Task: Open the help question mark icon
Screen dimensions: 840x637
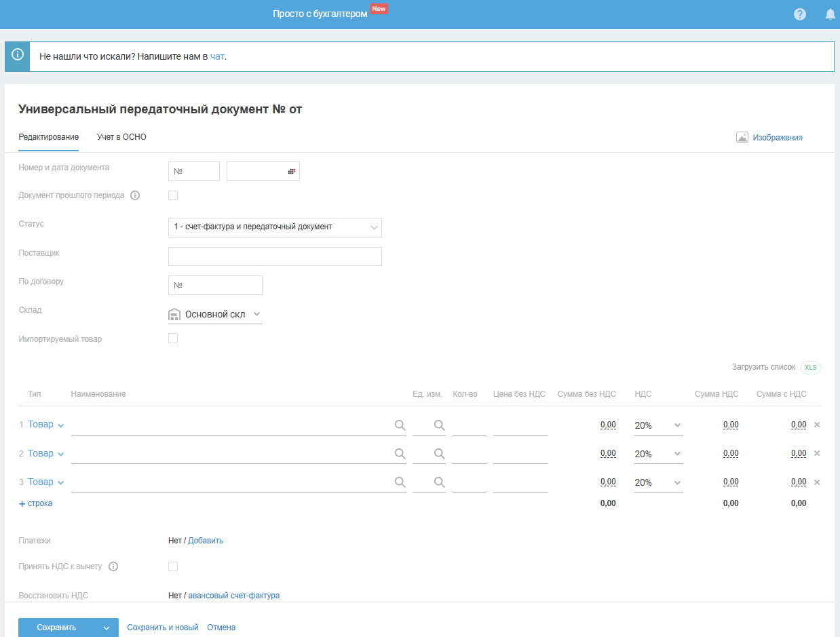Action: (x=800, y=14)
